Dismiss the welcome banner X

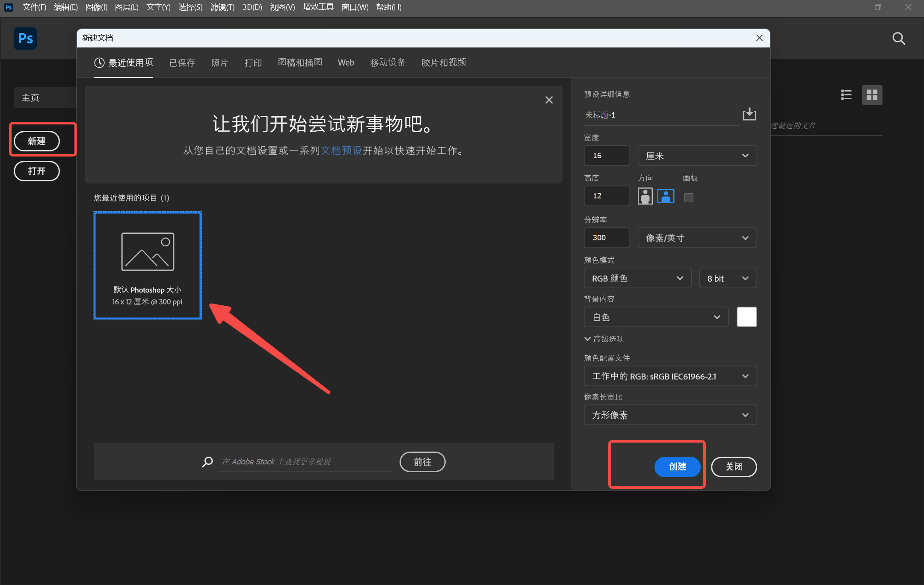point(549,100)
